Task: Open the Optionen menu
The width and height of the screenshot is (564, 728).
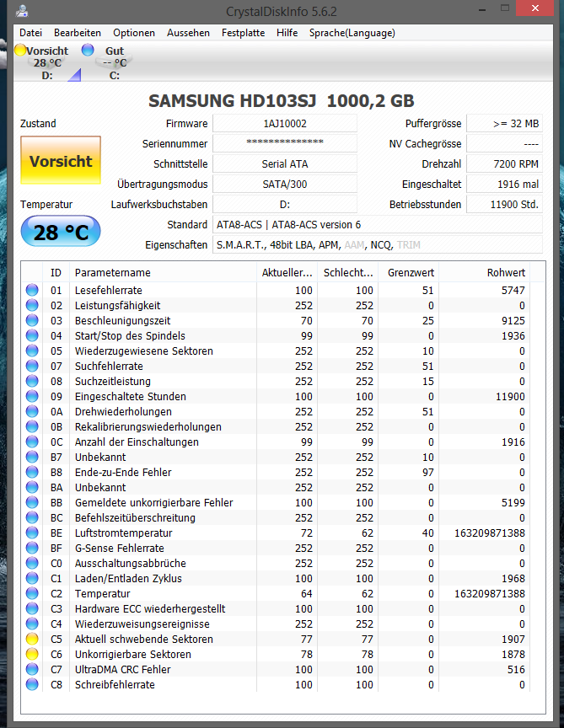Action: pos(134,33)
